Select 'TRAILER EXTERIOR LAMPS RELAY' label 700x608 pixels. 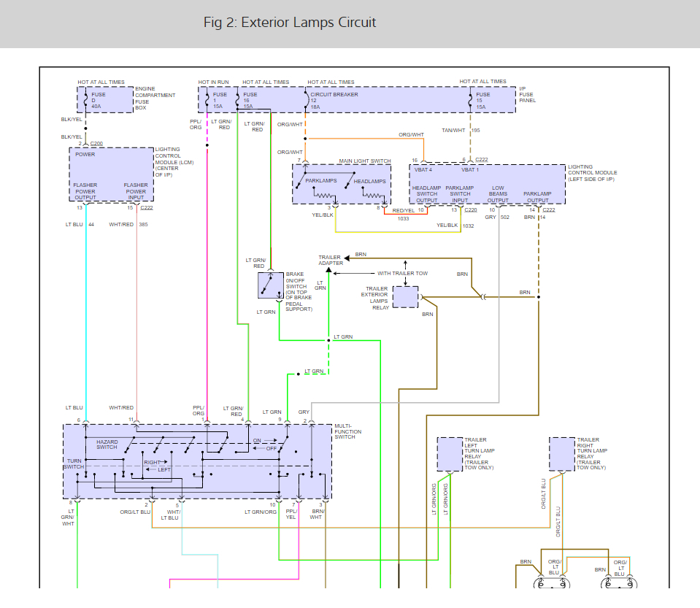pos(375,299)
